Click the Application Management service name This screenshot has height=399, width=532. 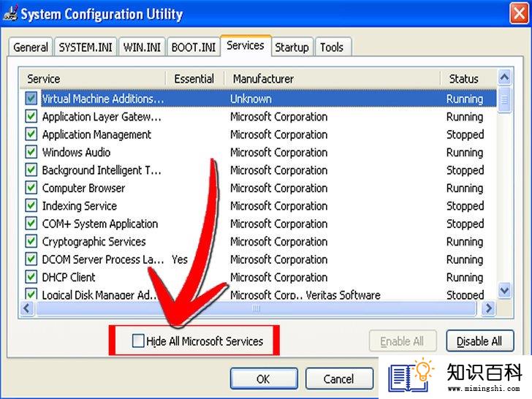click(96, 134)
